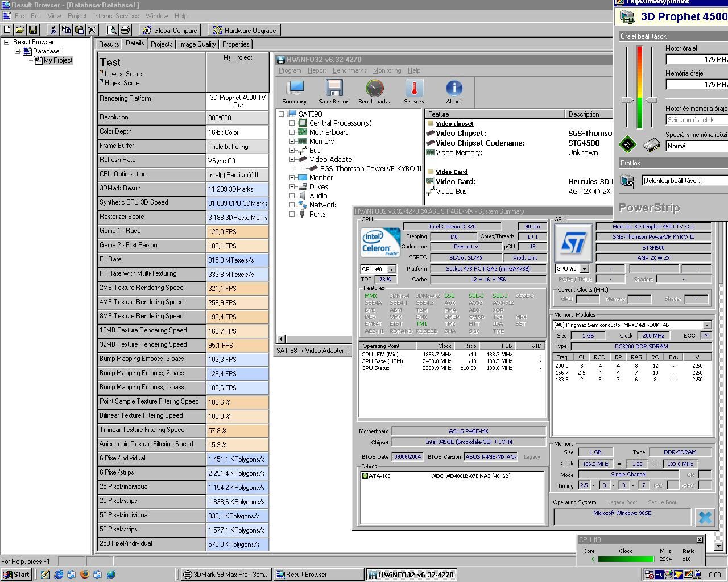The image size is (728, 582).
Task: Click the Paste clipboard toolbar icon
Action: (79, 30)
